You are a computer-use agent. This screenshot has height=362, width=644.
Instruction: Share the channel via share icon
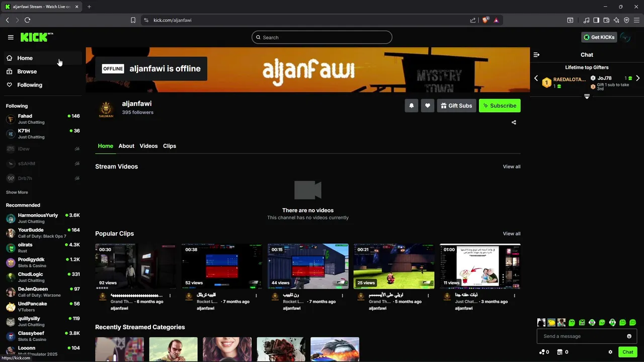pos(514,122)
